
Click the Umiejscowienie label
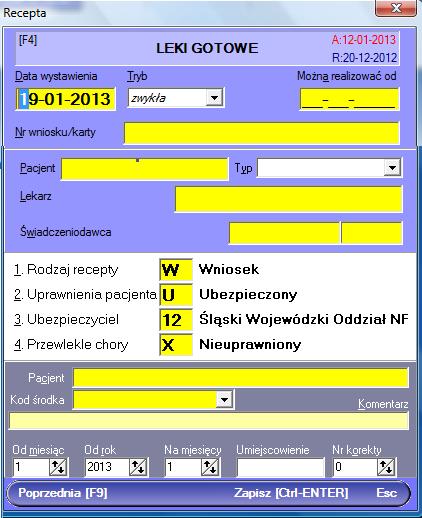click(273, 450)
